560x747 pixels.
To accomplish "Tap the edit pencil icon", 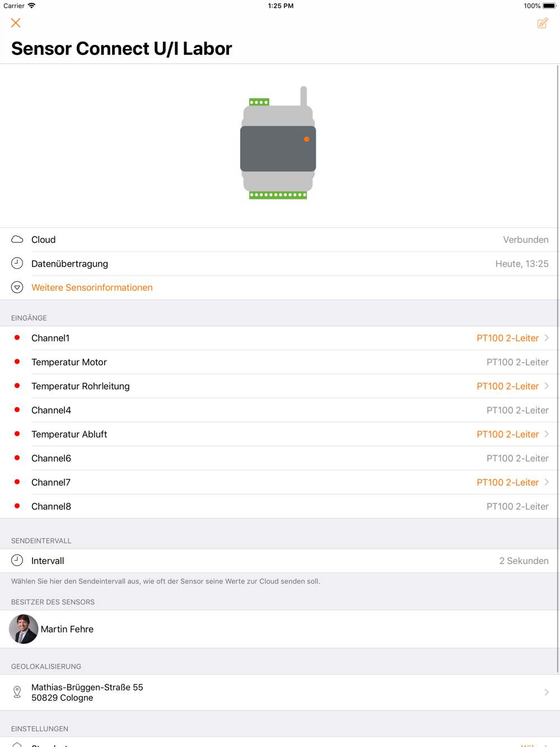I will point(542,23).
